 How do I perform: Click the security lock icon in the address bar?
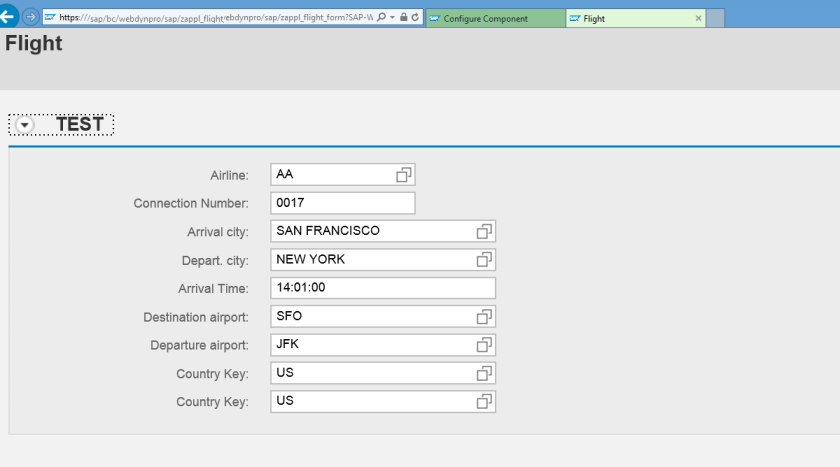coord(403,18)
